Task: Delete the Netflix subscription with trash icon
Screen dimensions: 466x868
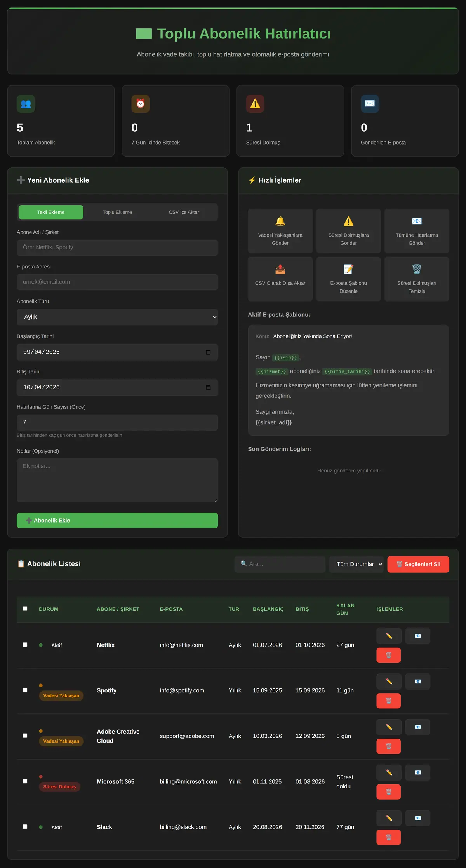Action: pyautogui.click(x=388, y=655)
